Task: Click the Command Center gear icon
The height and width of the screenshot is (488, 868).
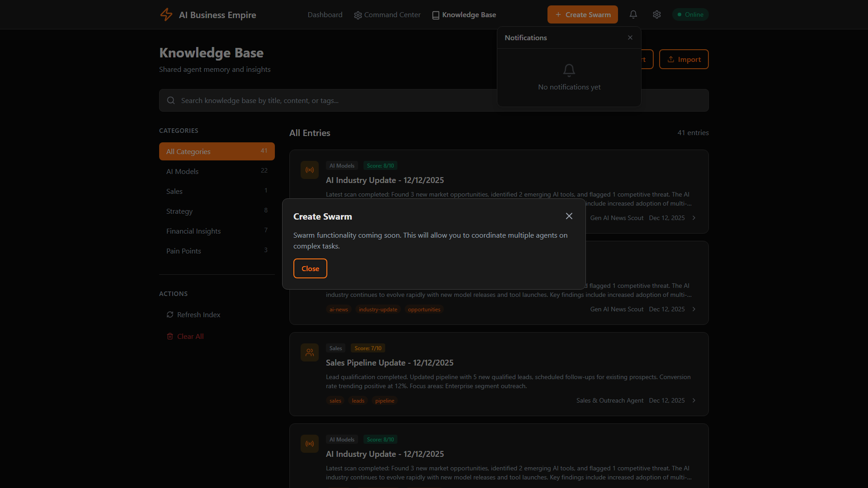Action: [x=358, y=15]
